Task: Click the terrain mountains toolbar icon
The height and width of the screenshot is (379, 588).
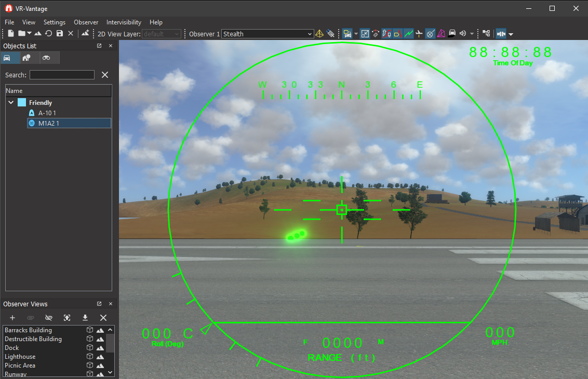Action: (38, 34)
